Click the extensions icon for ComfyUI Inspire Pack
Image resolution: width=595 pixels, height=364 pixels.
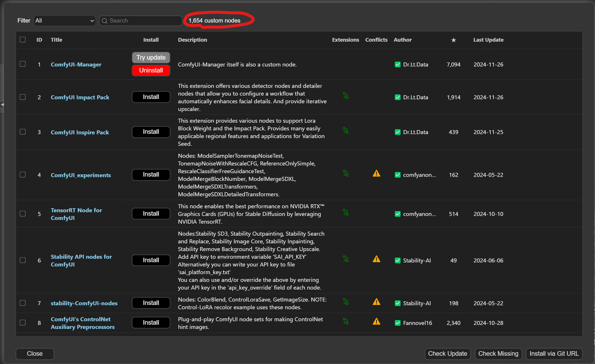(x=346, y=131)
